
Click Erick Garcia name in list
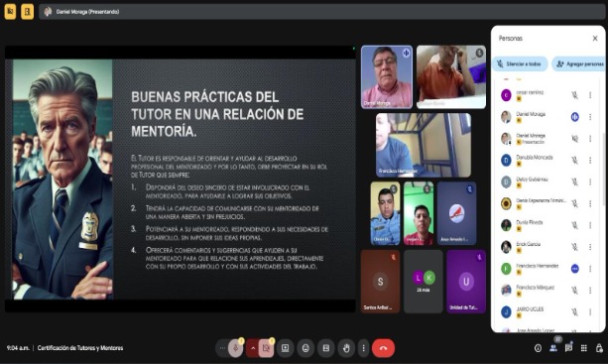point(528,244)
